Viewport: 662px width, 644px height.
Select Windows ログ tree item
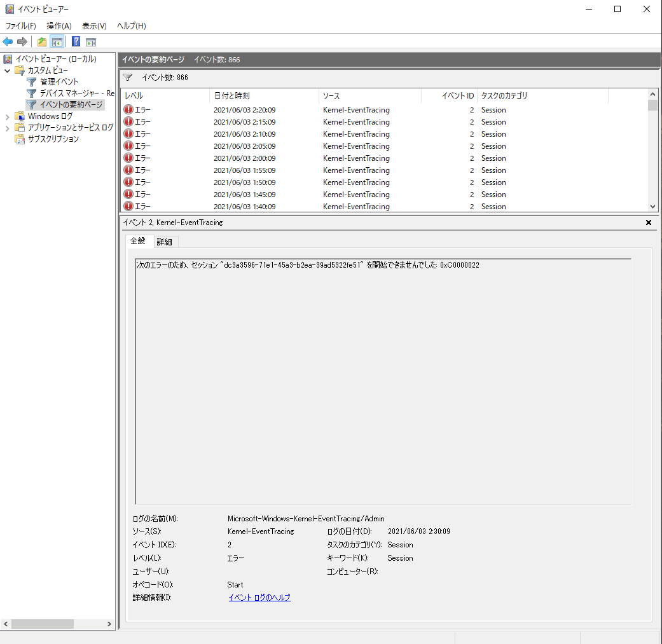click(50, 116)
